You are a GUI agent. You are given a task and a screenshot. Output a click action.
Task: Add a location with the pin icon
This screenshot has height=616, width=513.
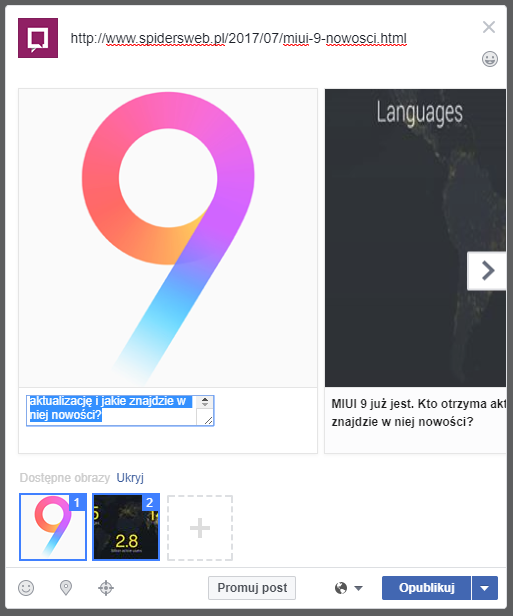66,588
